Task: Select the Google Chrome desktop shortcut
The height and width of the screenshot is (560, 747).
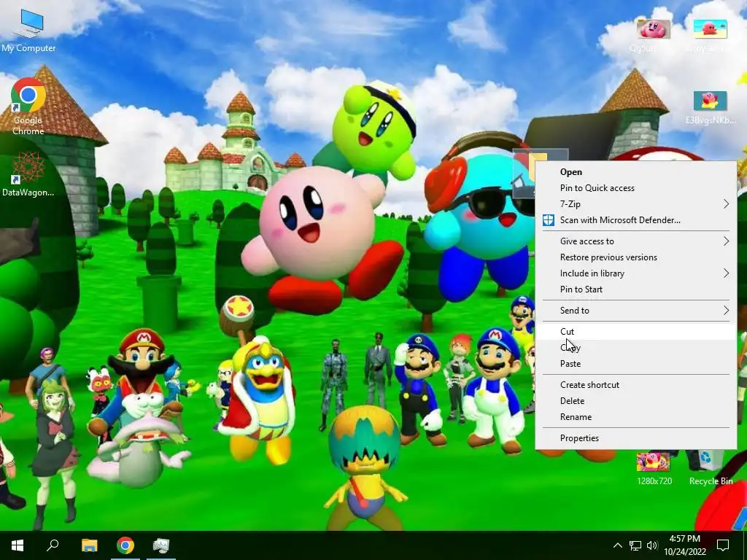Action: [x=28, y=106]
